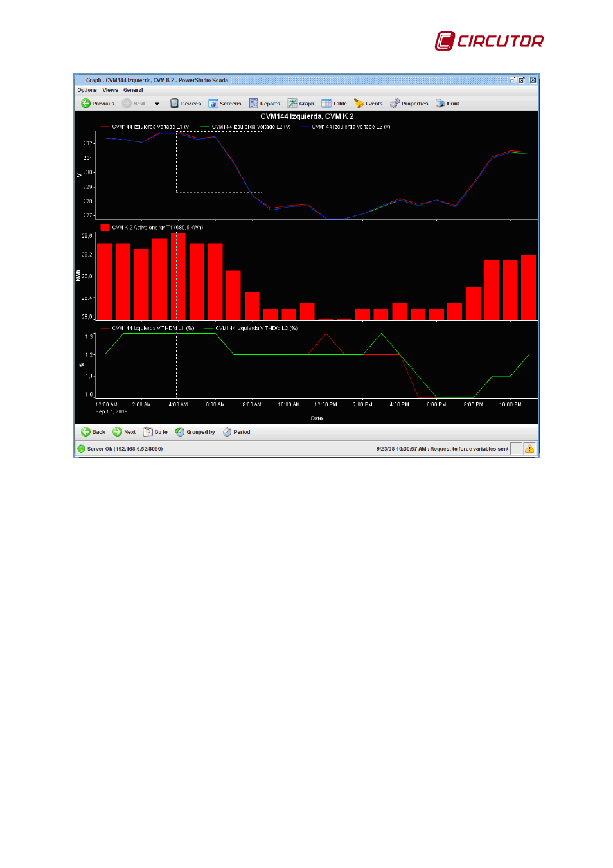Open graph Properties

point(409,104)
